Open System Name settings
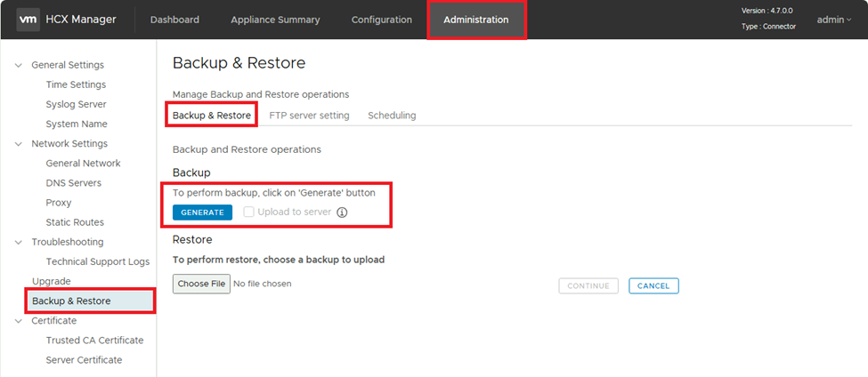The image size is (868, 377). click(77, 124)
